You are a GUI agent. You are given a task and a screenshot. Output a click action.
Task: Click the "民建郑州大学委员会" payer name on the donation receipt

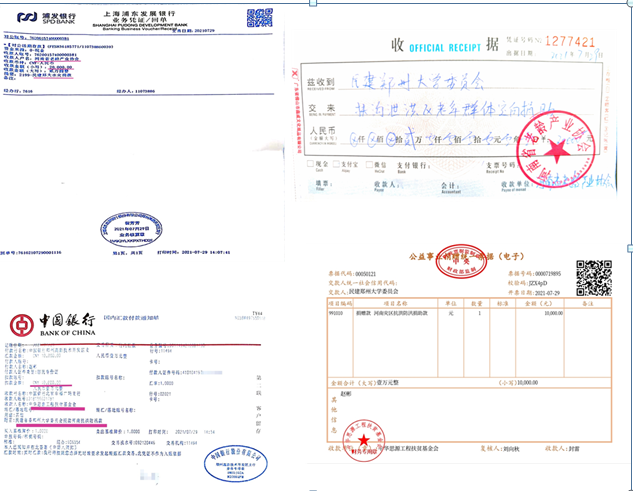pyautogui.click(x=373, y=291)
